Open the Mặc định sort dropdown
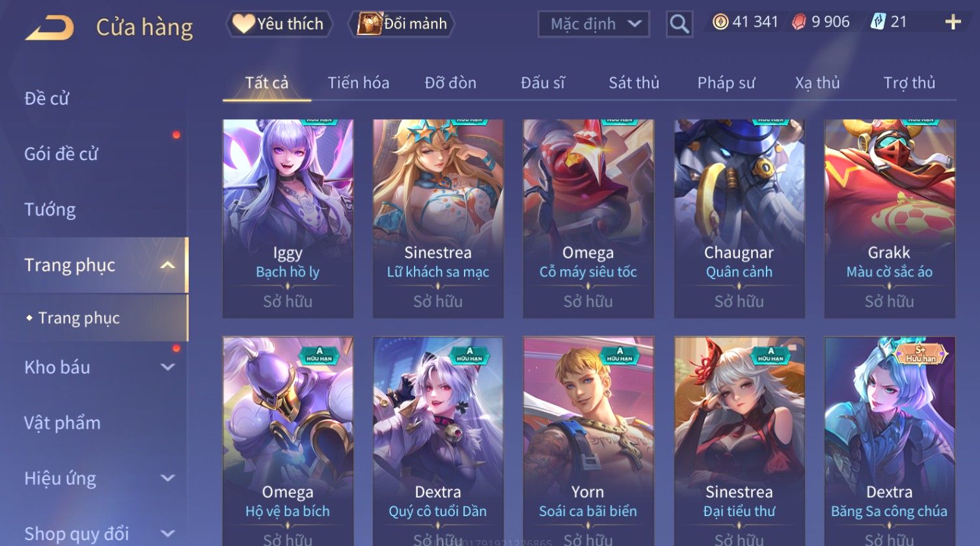This screenshot has height=546, width=980. click(x=593, y=24)
